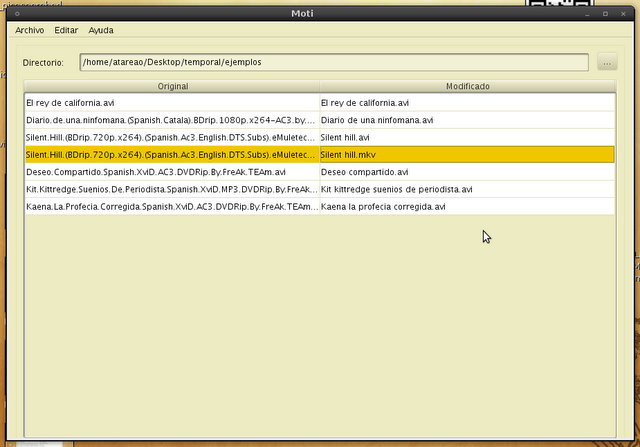Close the Moti window
The height and width of the screenshot is (447, 640).
click(x=623, y=14)
